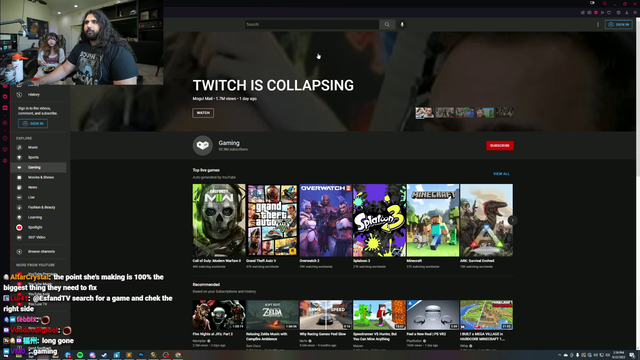Click Sign In button at top right
This screenshot has width=640, height=360.
point(619,24)
